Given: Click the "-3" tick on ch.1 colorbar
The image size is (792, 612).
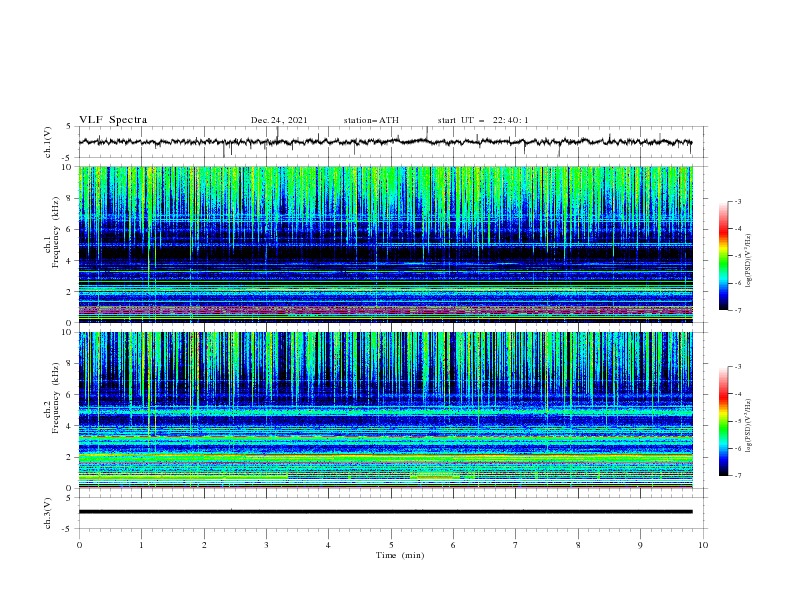Looking at the screenshot, I should pos(737,201).
